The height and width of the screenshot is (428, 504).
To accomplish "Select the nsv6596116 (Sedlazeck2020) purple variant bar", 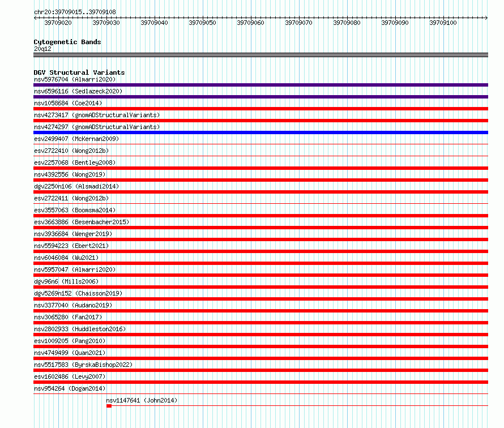I will (260, 97).
